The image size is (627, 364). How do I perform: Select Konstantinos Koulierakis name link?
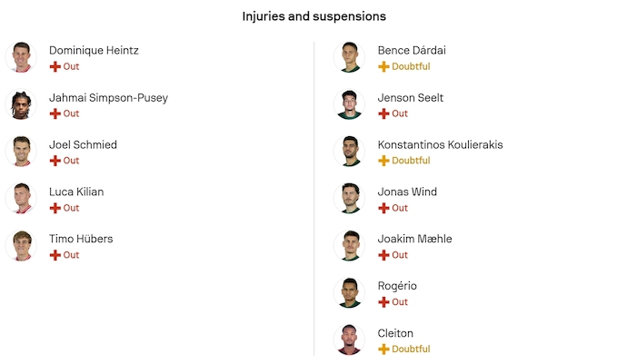click(440, 145)
